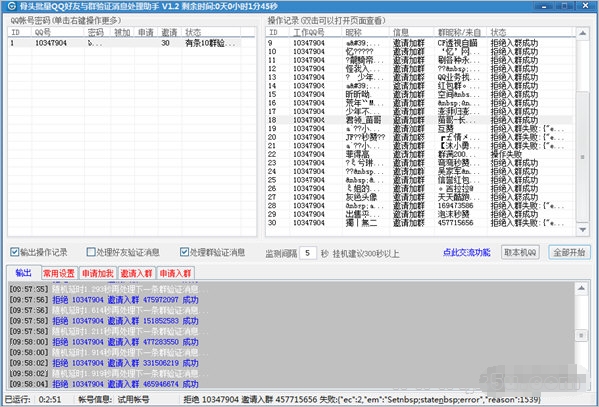Open the 申请加我 tab

tap(98, 273)
